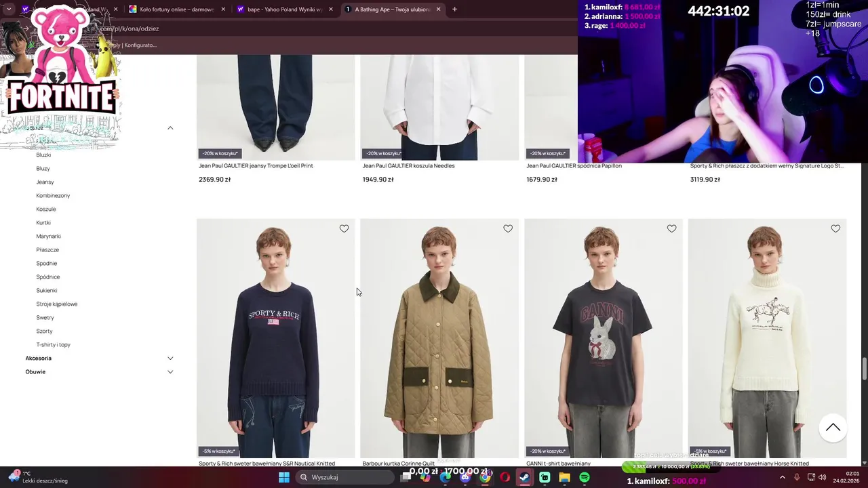Open Task View in the taskbar
This screenshot has width=868, height=488.
pyautogui.click(x=406, y=477)
